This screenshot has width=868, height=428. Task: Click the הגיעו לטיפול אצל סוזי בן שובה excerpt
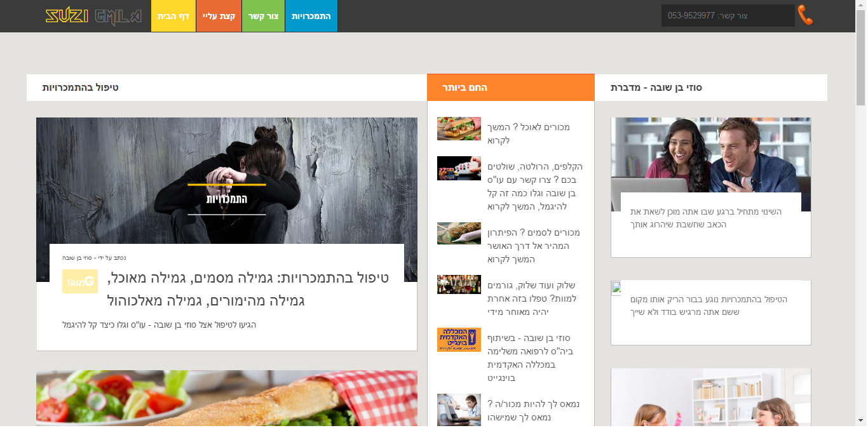click(159, 324)
